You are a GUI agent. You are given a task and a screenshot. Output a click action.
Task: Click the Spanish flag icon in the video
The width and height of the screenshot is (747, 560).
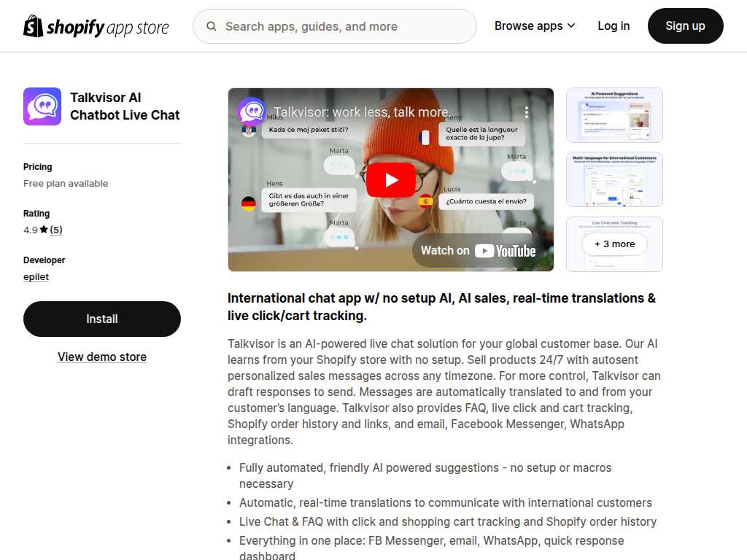pos(425,201)
